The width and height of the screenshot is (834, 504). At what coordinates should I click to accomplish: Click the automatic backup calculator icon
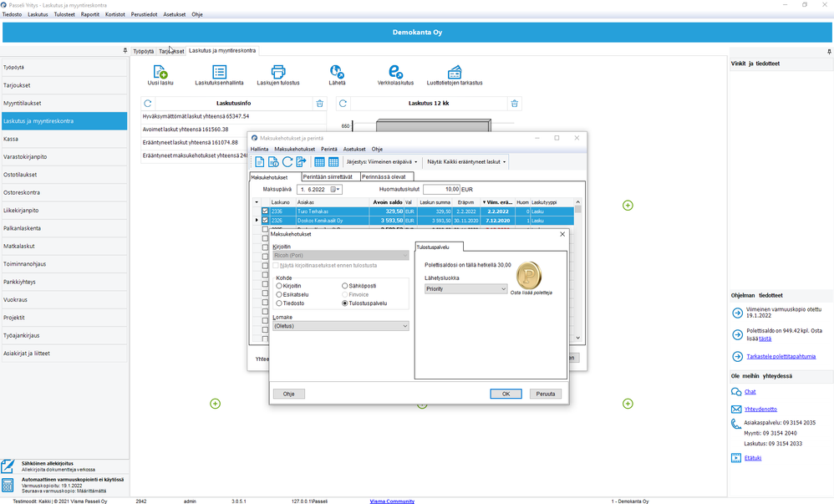point(8,485)
